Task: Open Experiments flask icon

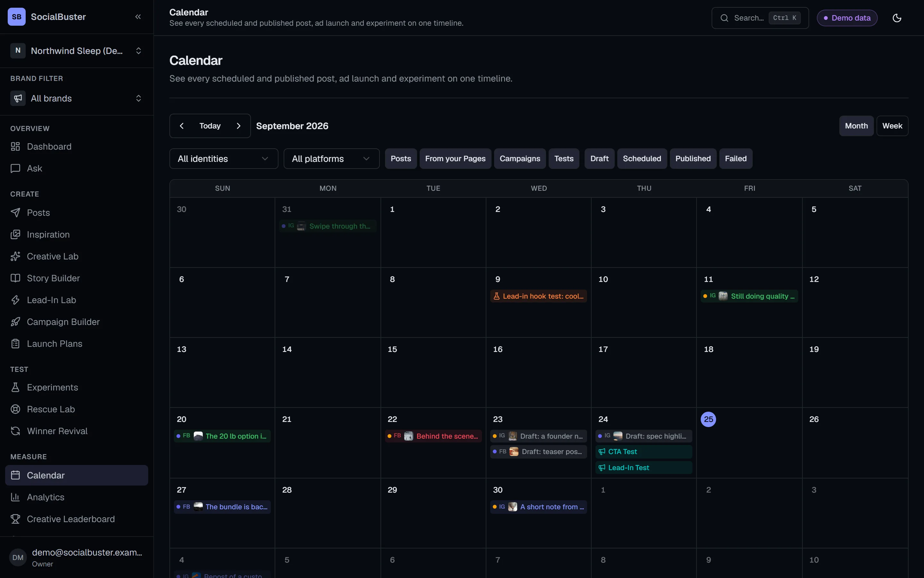Action: (15, 388)
